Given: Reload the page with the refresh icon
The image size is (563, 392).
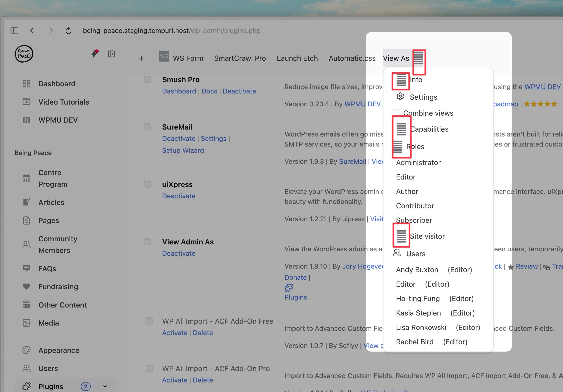Looking at the screenshot, I should 68,31.
